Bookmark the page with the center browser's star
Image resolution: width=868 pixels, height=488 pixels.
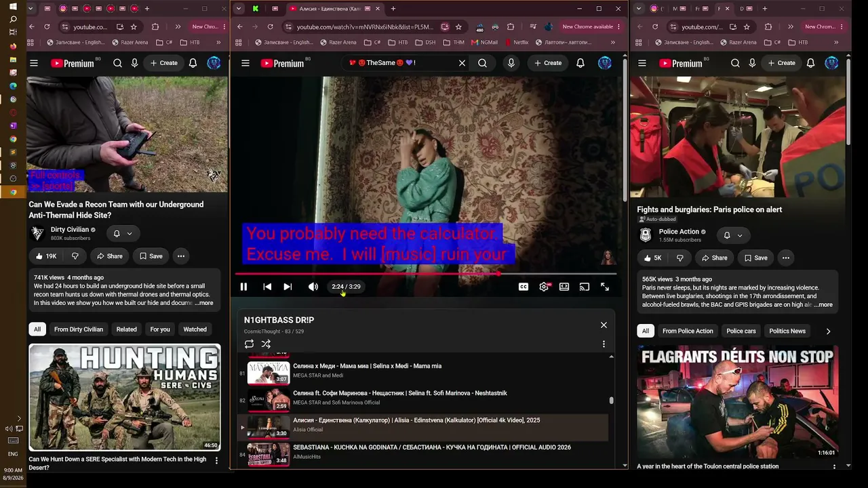pos(458,26)
